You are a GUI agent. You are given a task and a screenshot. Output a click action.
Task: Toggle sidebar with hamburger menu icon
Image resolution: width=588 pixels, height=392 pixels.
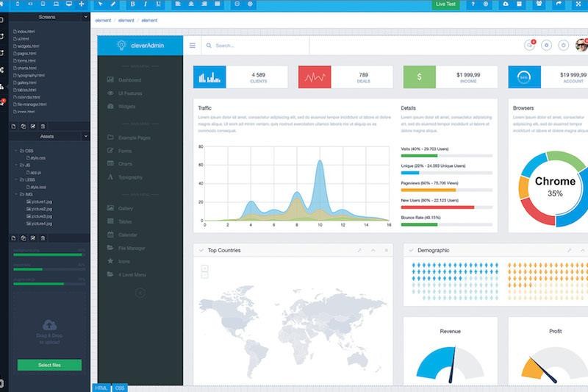click(x=193, y=46)
